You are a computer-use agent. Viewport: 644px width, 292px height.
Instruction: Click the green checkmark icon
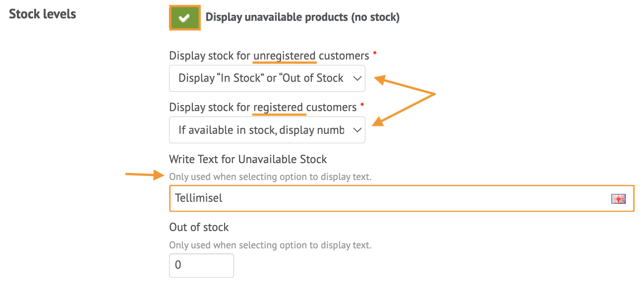[184, 18]
